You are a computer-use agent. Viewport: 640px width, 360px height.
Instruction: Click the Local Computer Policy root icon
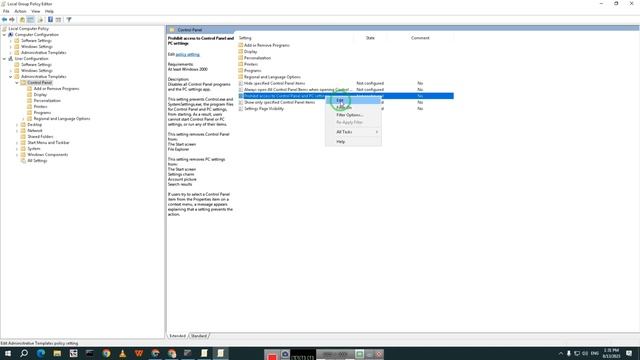(4, 29)
